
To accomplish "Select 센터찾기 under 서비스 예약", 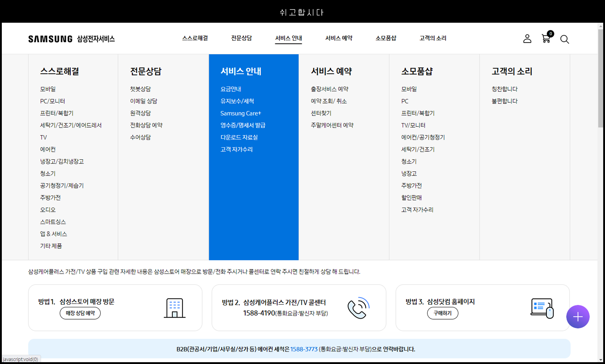I will (321, 113).
